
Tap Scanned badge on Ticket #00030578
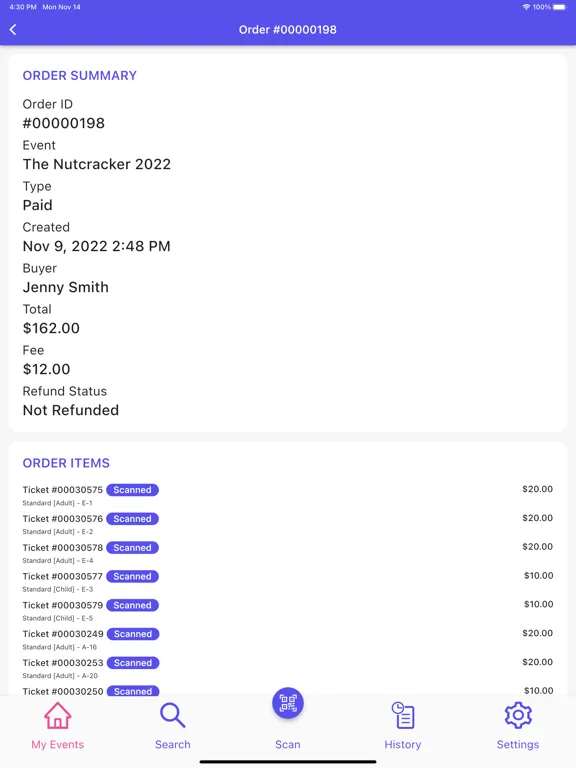tap(132, 548)
